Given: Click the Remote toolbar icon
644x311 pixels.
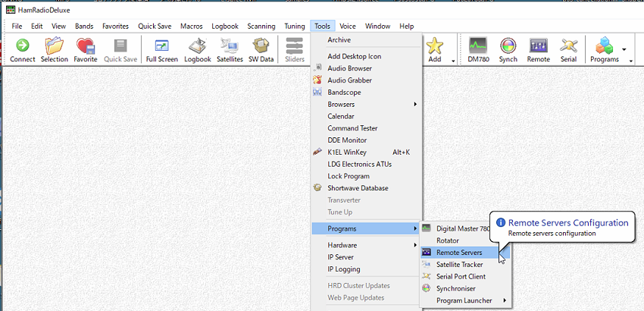Looking at the screenshot, I should coord(539,50).
